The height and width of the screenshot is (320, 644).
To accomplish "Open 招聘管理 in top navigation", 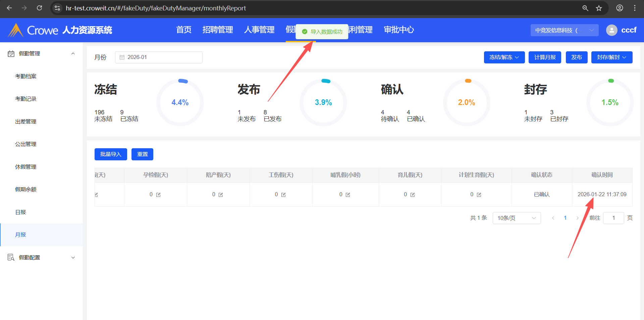I will 217,30.
